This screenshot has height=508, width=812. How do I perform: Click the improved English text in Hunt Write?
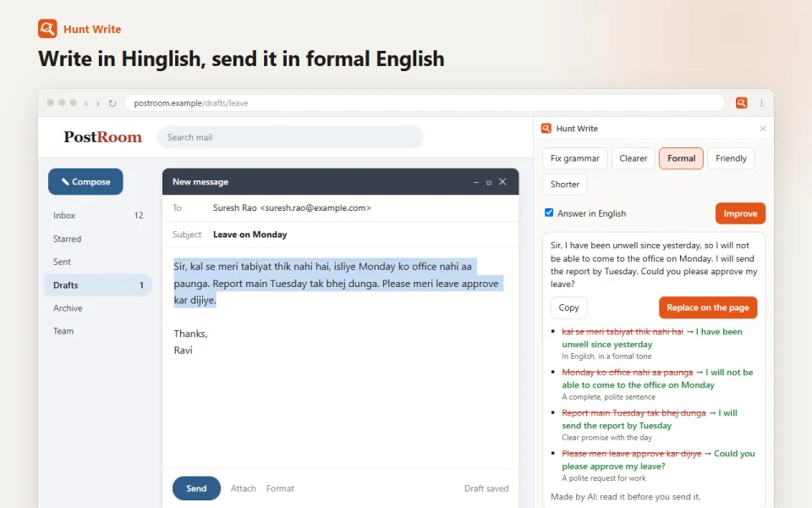(x=654, y=264)
